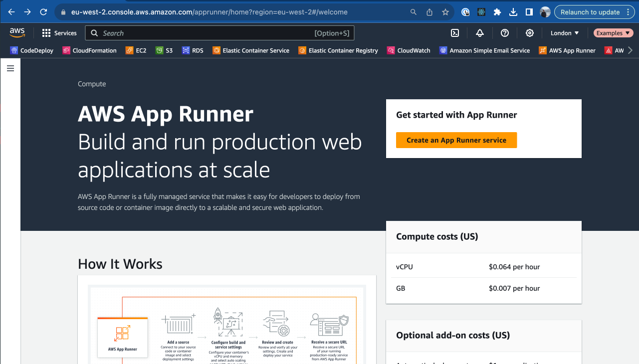This screenshot has height=364, width=639.
Task: Click the Get started with App Runner heading
Action: [456, 115]
